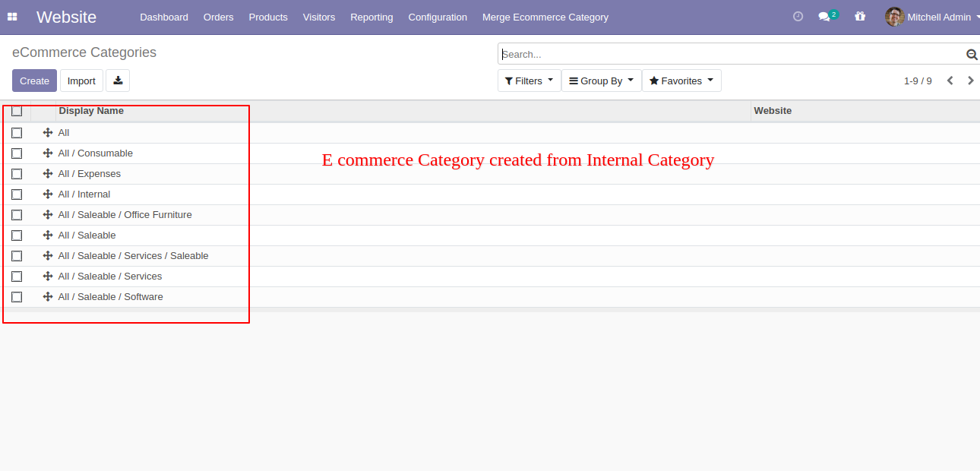
Task: Open the Group By dropdown
Action: click(x=602, y=81)
